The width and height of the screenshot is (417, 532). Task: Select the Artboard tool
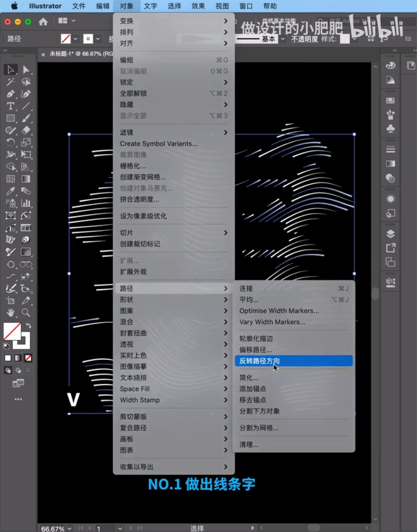pyautogui.click(x=11, y=300)
